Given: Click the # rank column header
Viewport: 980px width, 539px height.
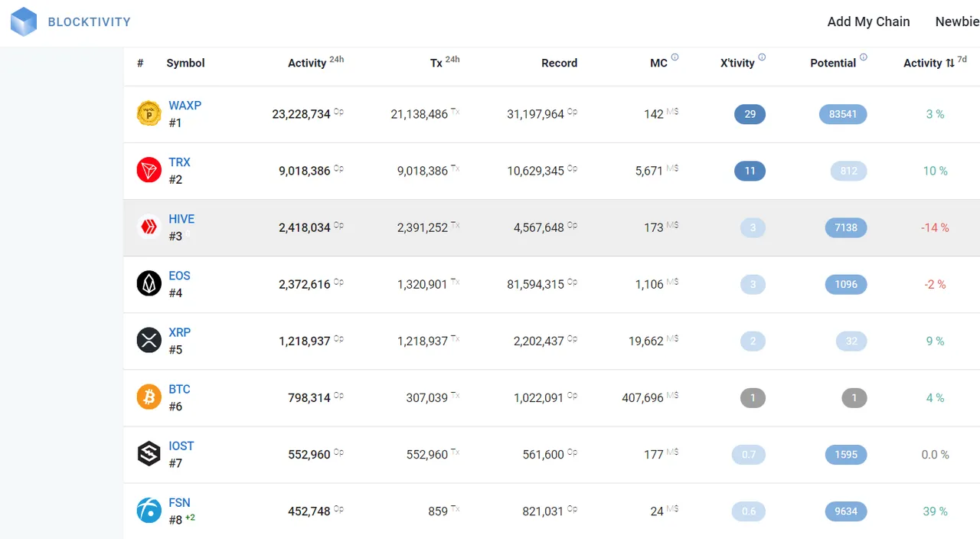Looking at the screenshot, I should 140,63.
